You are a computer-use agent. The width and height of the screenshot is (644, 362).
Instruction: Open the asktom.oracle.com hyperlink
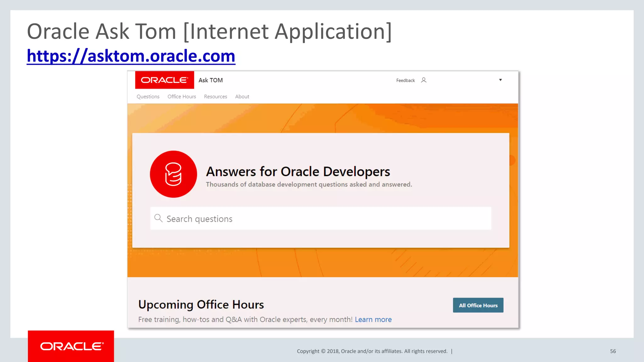[x=131, y=56]
